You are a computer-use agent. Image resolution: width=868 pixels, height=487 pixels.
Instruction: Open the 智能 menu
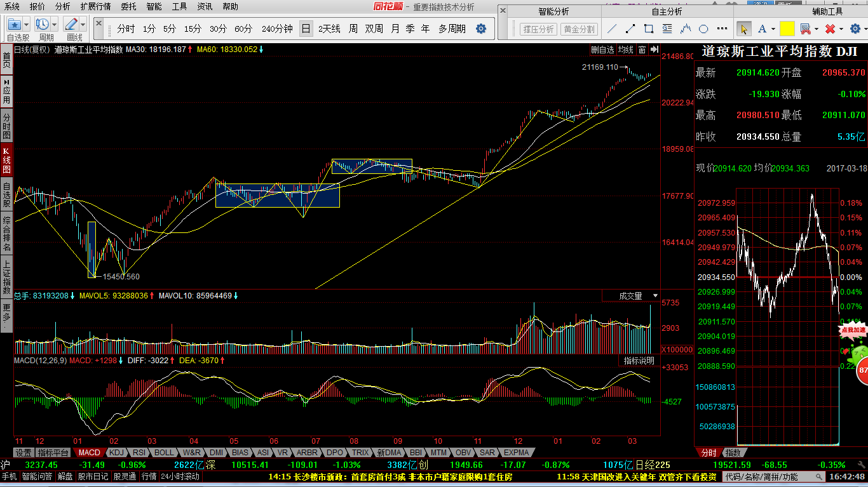(154, 6)
